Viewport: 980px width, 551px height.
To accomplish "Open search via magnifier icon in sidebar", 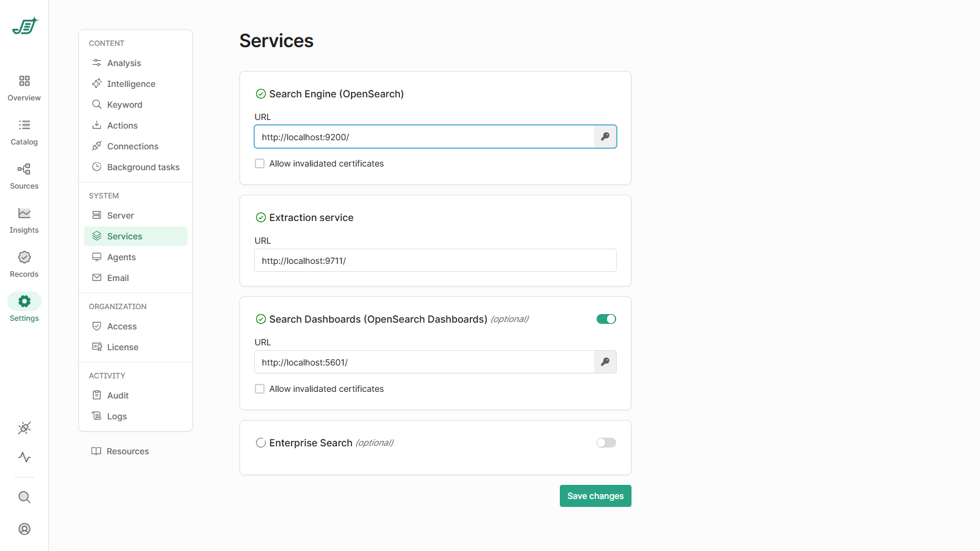I will (x=24, y=497).
